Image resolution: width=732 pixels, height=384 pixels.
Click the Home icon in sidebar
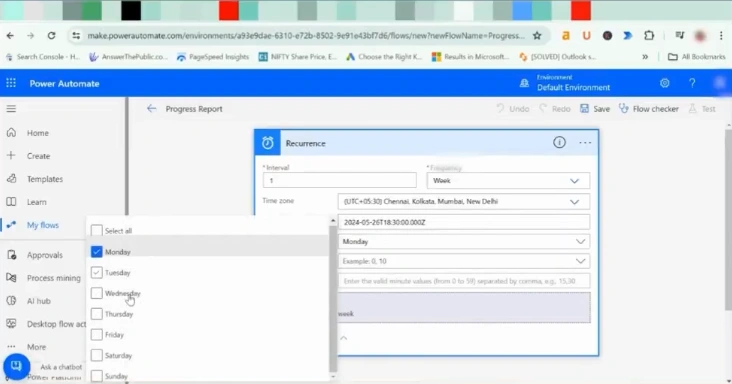[x=11, y=133]
